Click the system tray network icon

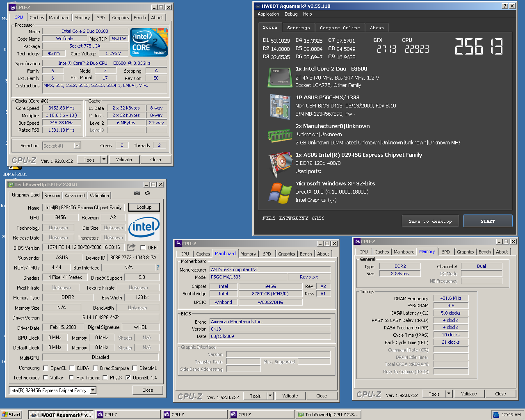tap(496, 415)
